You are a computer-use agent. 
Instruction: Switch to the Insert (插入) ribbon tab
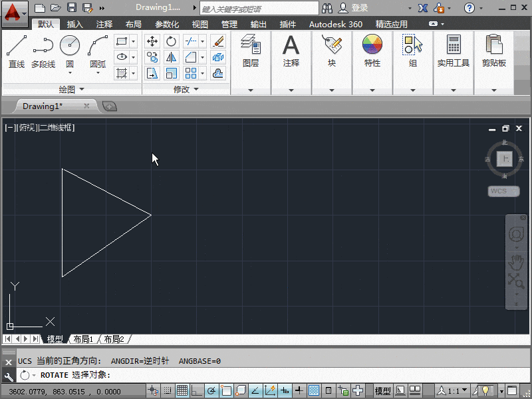(x=74, y=24)
